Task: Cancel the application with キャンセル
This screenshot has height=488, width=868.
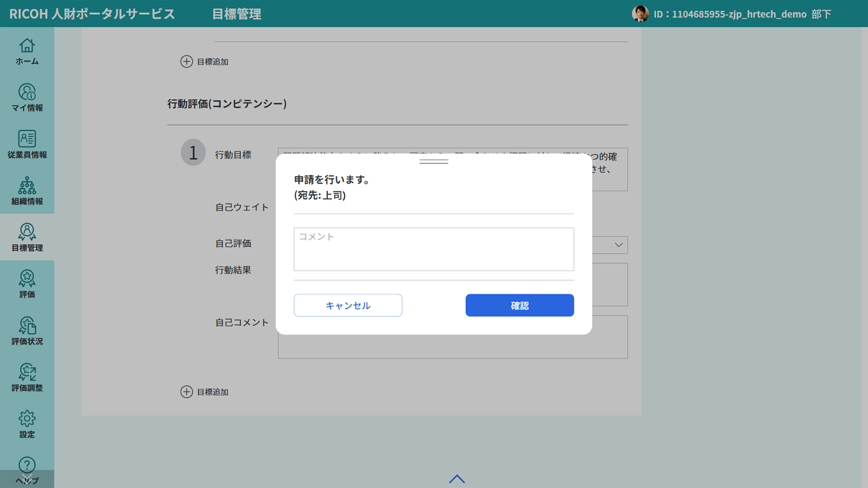Action: tap(348, 305)
